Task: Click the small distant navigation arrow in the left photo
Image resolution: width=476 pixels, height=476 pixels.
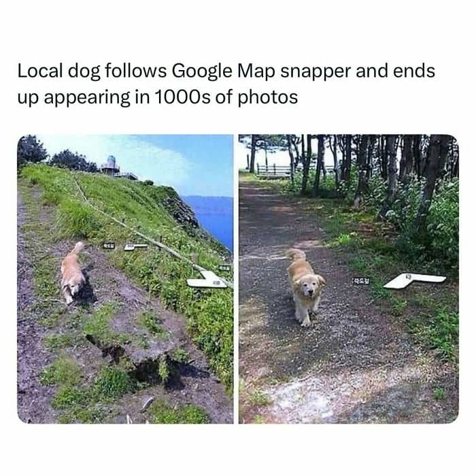Action: 135,246
